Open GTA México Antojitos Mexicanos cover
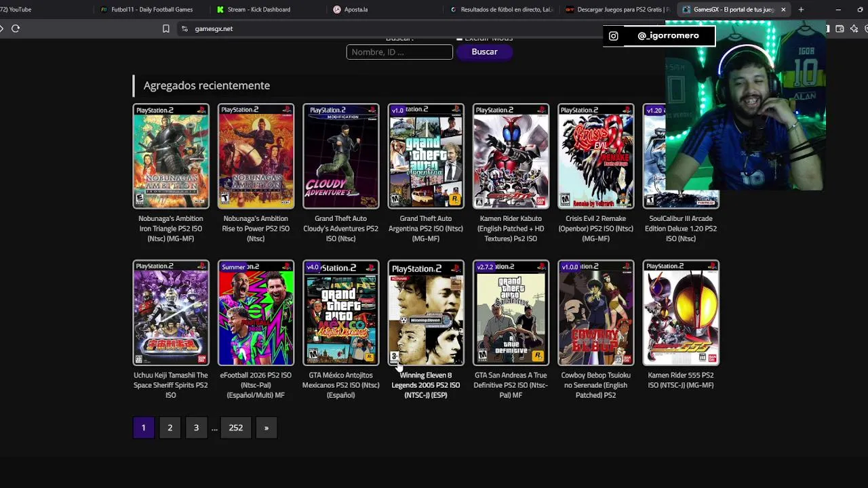Screen dimensions: 868x488 pyautogui.click(x=341, y=313)
